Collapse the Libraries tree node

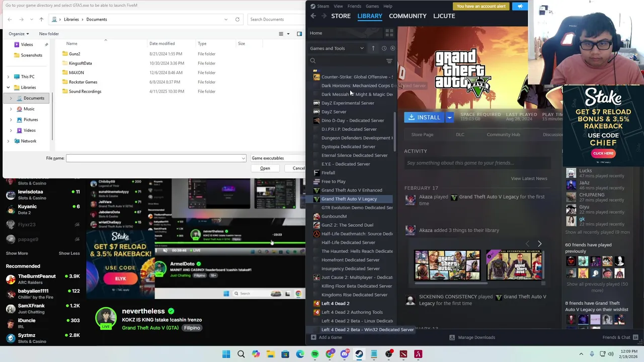click(8, 87)
